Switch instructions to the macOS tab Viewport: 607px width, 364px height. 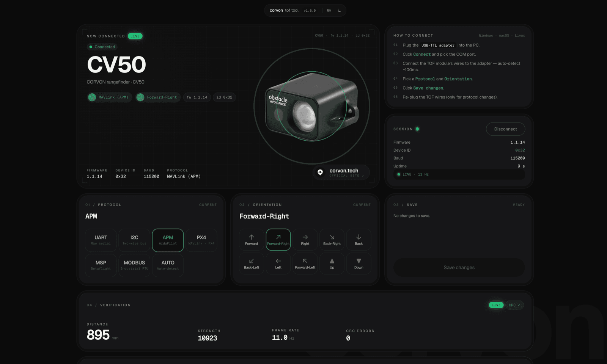504,36
